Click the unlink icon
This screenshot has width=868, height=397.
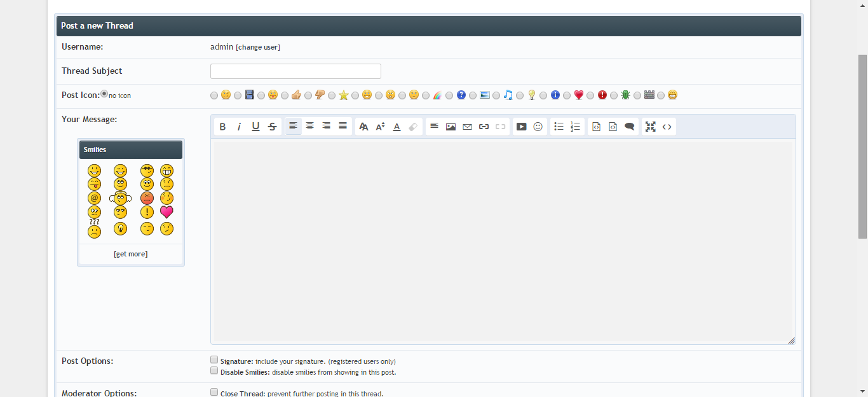click(x=500, y=127)
